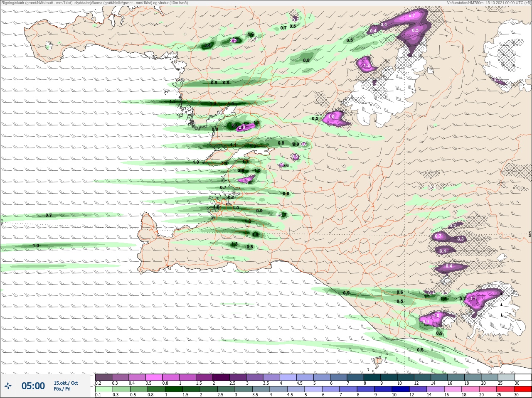
Task: Click the '15.okt./ Oct' date text
Action: 66,383
